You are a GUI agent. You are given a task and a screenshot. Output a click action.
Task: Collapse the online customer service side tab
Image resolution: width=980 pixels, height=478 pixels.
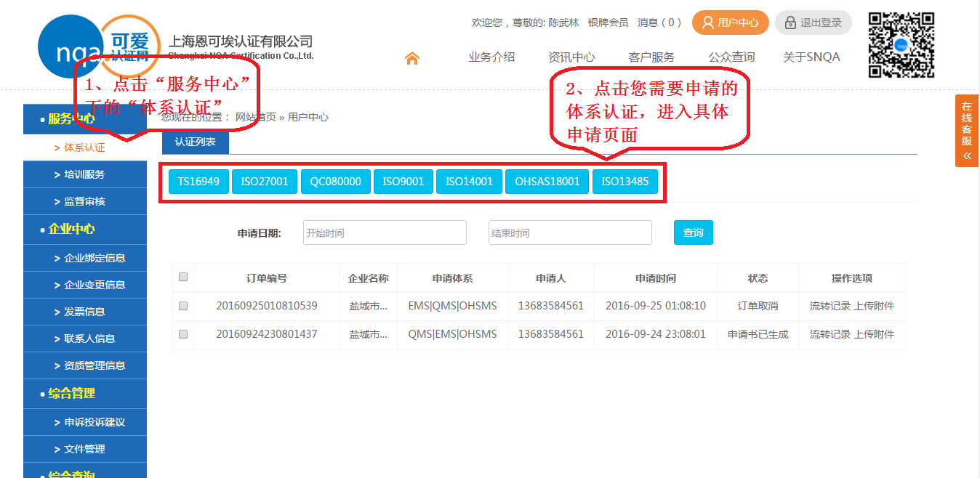tap(966, 154)
